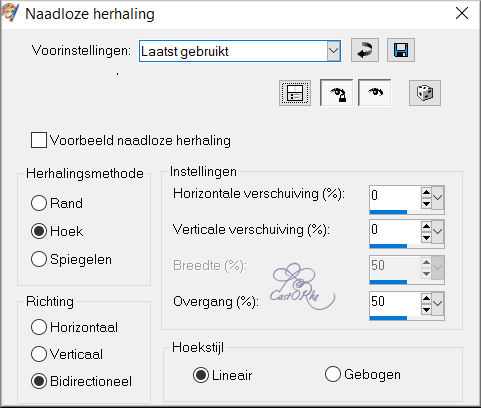Toggle the show/hide previews icon
The height and width of the screenshot is (408, 481).
(295, 93)
